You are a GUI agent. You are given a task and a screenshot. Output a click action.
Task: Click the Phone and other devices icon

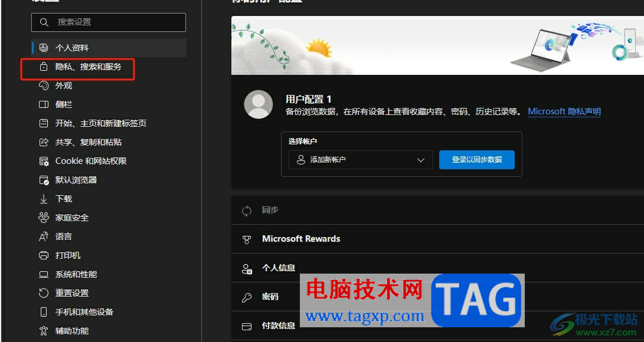[x=44, y=312]
